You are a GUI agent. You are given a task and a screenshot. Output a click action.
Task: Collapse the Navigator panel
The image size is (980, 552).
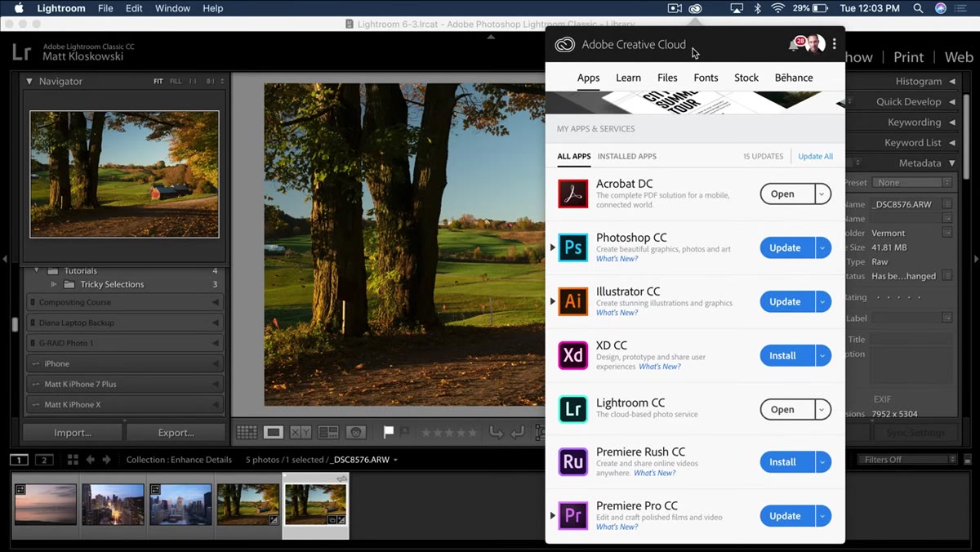29,82
